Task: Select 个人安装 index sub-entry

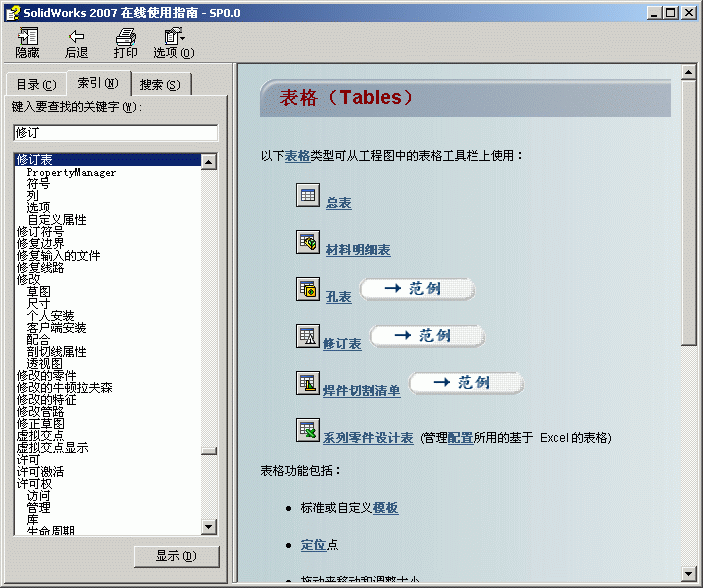Action: (50, 316)
